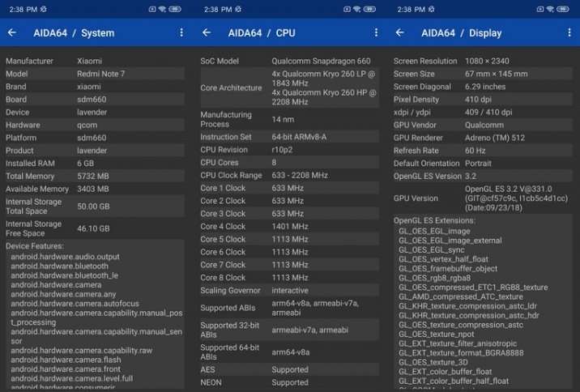Tap alarm icon beside time on System screen
580x392 pixels.
[x=43, y=9]
